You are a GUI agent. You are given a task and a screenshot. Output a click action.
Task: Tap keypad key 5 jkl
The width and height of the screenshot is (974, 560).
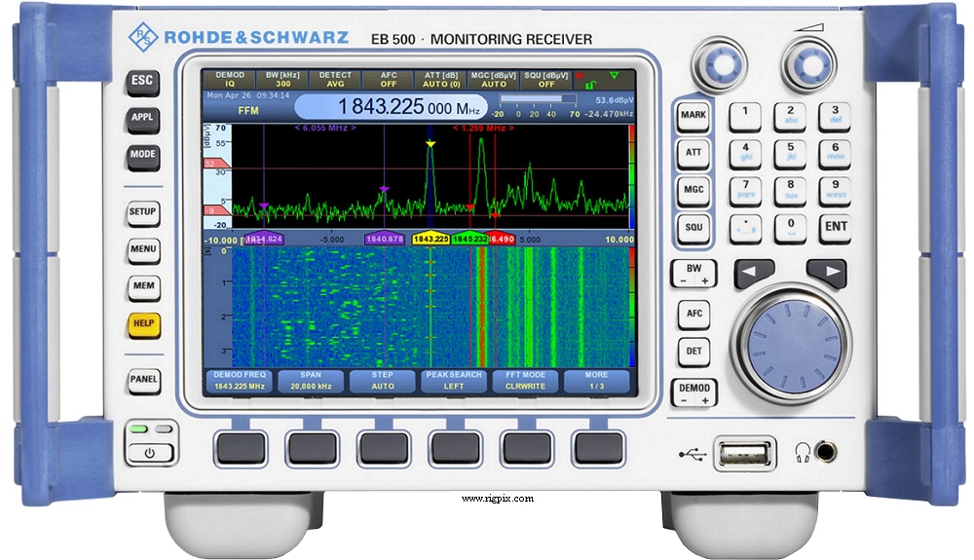(x=790, y=153)
